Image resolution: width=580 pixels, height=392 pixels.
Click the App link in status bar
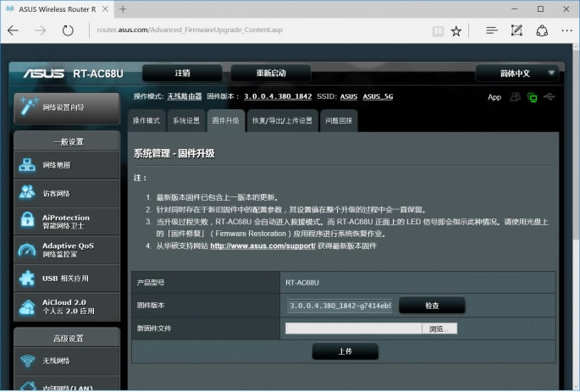(494, 97)
